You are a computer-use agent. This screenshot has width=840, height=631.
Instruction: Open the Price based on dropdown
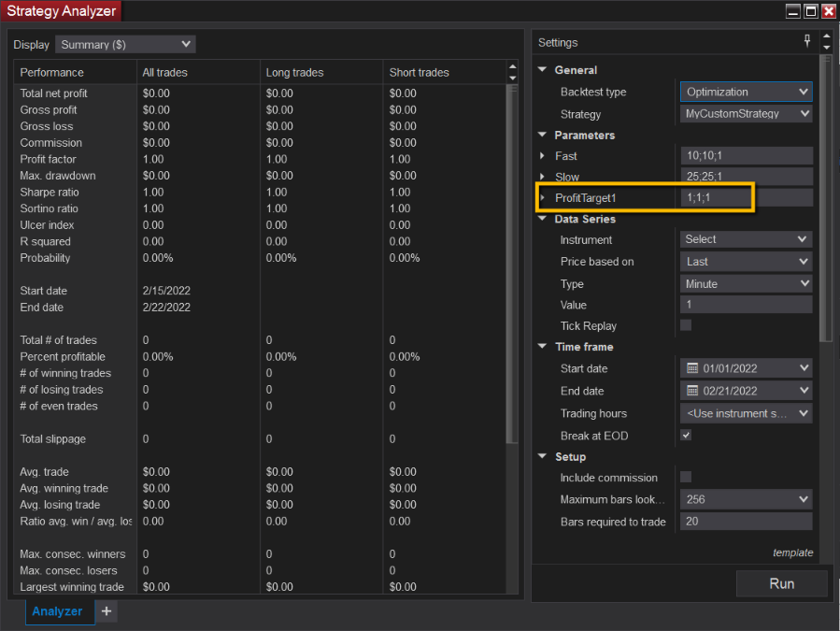tap(747, 262)
